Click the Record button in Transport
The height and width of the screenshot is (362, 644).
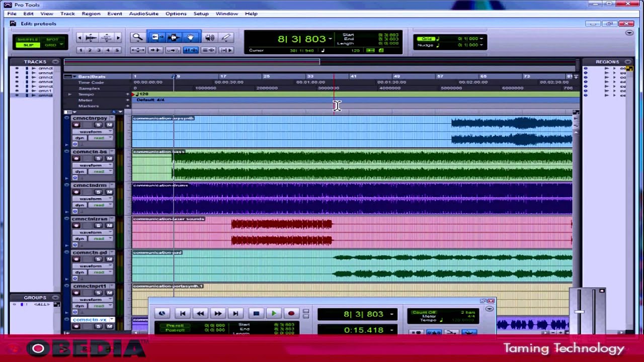[x=291, y=313]
